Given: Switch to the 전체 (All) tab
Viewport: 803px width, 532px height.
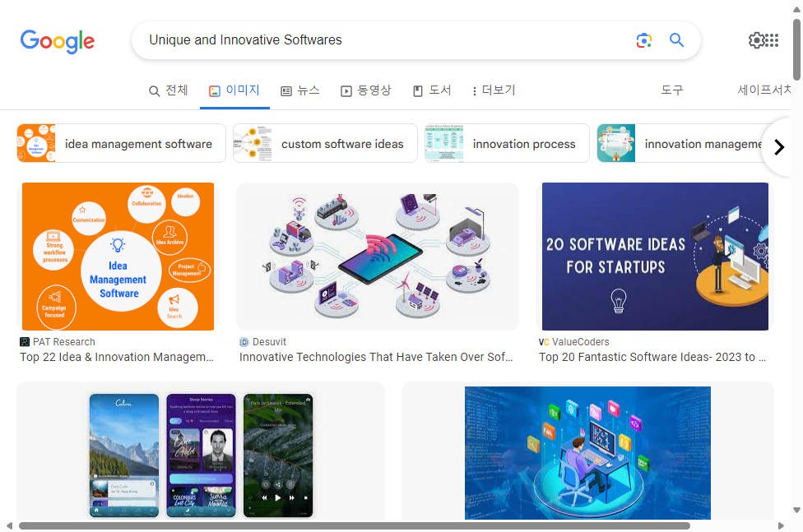Looking at the screenshot, I should click(168, 90).
